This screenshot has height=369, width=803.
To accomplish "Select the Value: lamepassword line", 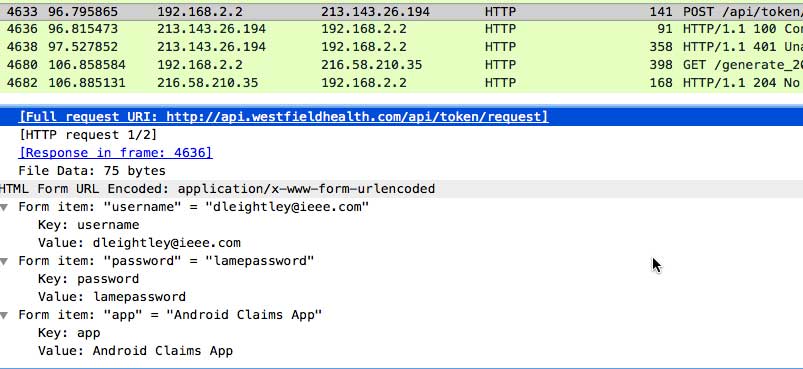I will pyautogui.click(x=112, y=297).
